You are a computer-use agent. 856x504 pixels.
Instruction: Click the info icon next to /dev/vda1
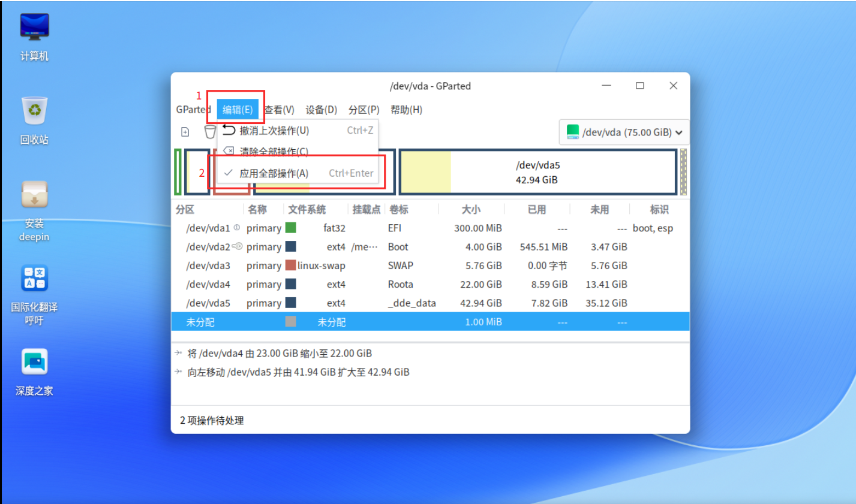236,227
